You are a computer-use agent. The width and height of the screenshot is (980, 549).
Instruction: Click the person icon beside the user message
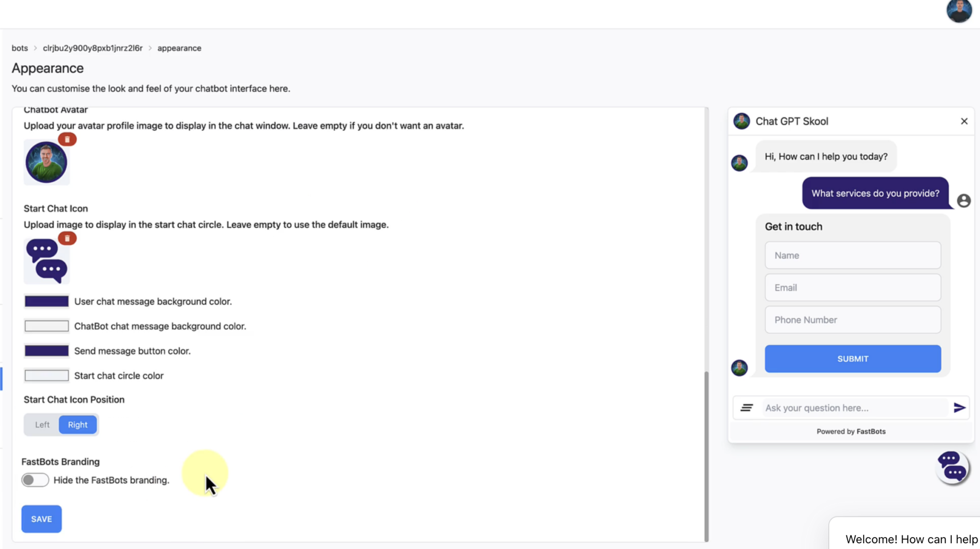963,200
